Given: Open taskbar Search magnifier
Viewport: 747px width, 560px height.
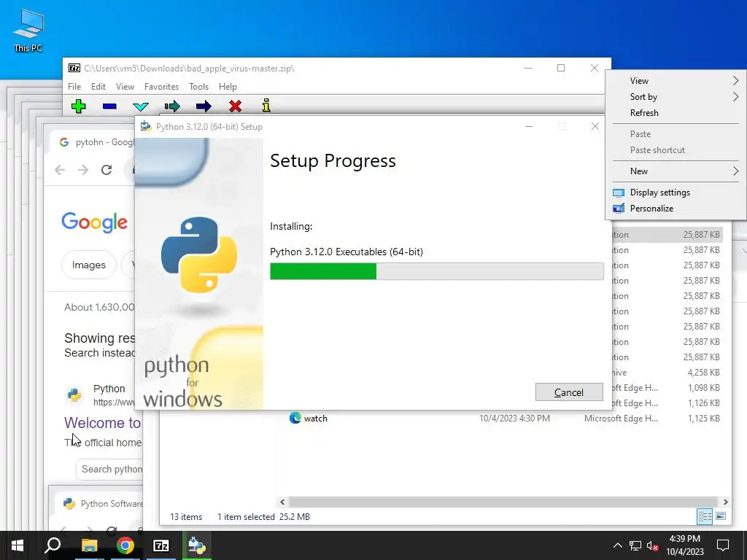Looking at the screenshot, I should point(53,545).
